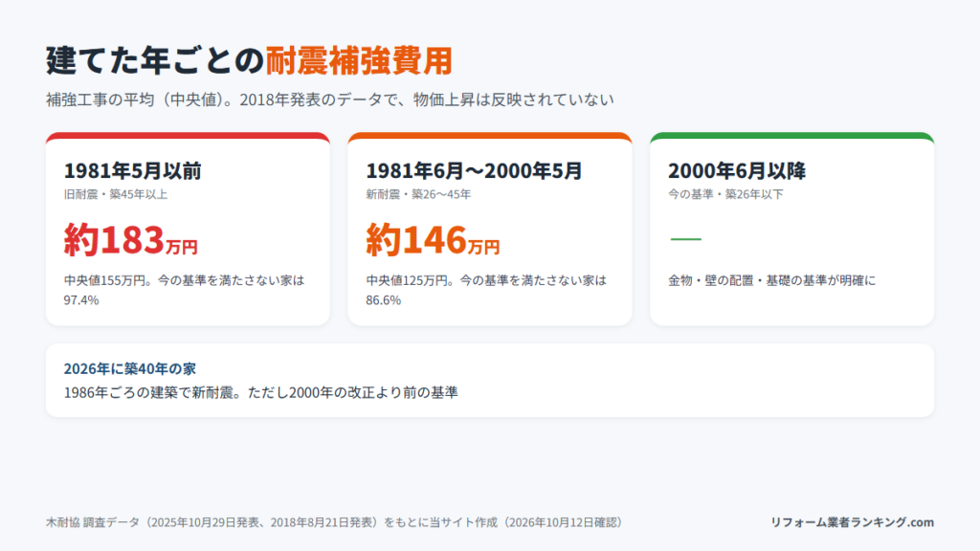This screenshot has width=980, height=551.
Task: Click the リフォーム業者ランキング.com site name
Action: [x=852, y=522]
